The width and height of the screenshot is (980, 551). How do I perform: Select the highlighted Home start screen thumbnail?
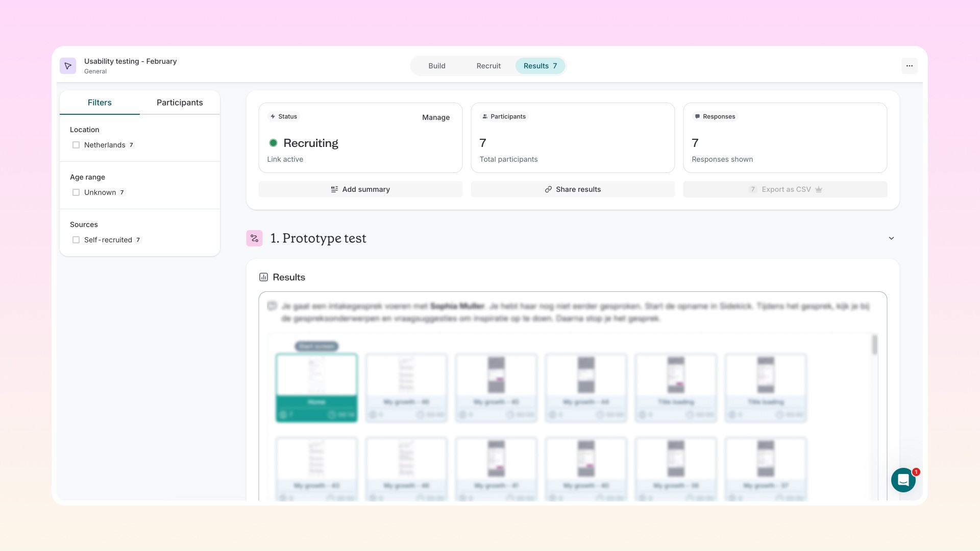click(x=316, y=387)
